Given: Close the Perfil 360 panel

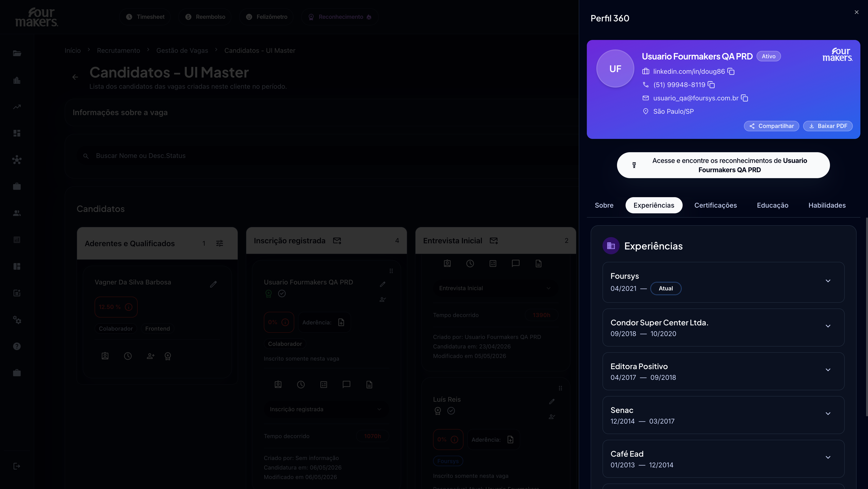Looking at the screenshot, I should coord(857,12).
